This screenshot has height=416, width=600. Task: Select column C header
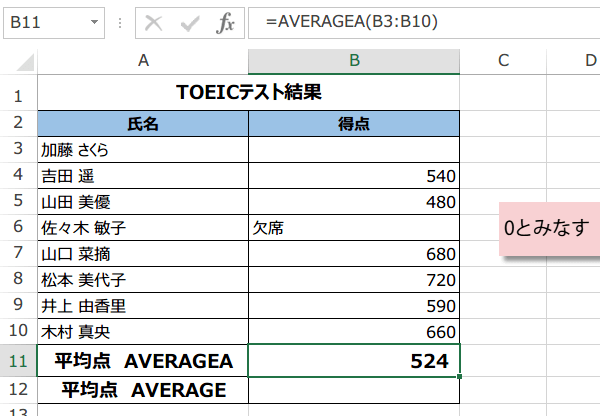[x=503, y=61]
